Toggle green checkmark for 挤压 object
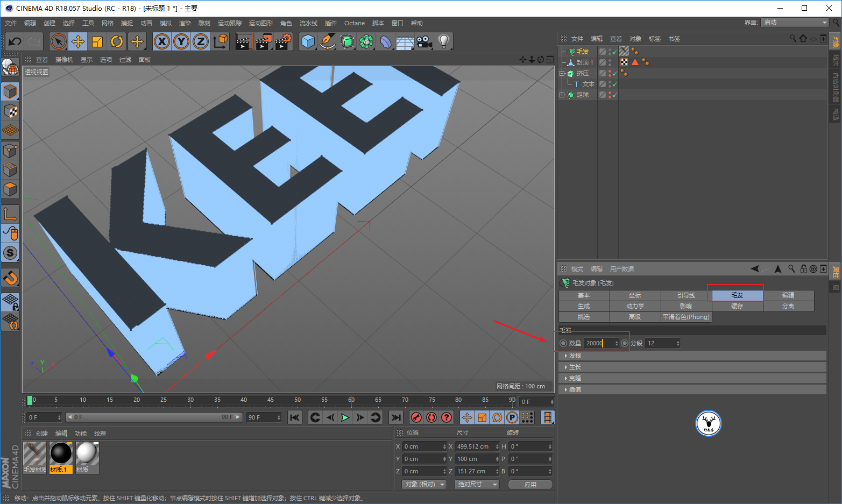842x504 pixels. click(614, 74)
